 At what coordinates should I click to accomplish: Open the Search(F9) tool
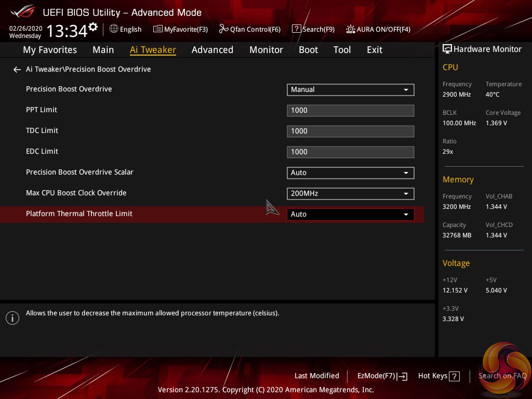(313, 29)
